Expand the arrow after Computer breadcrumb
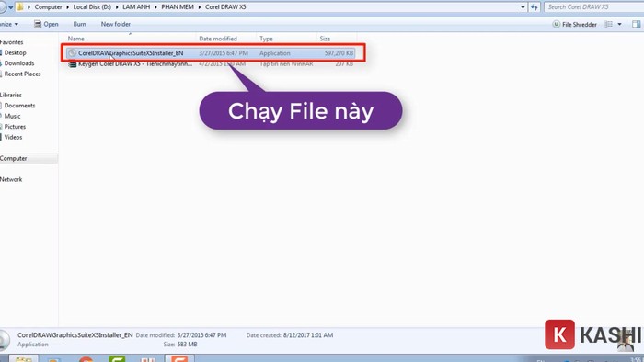644x362 pixels. pyautogui.click(x=67, y=7)
